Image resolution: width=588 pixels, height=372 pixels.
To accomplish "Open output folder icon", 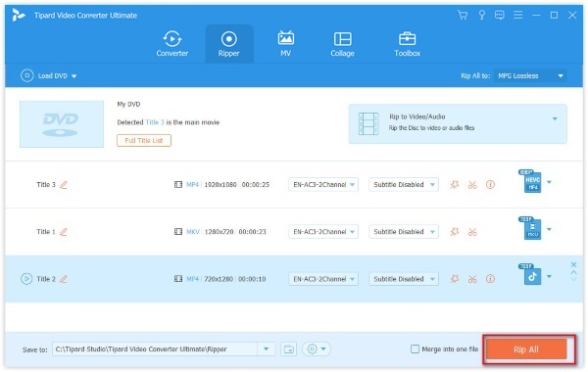I will 289,349.
